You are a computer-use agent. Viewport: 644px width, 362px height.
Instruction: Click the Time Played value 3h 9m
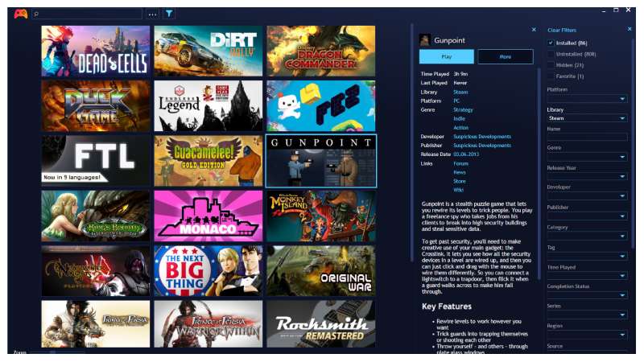[x=460, y=74]
